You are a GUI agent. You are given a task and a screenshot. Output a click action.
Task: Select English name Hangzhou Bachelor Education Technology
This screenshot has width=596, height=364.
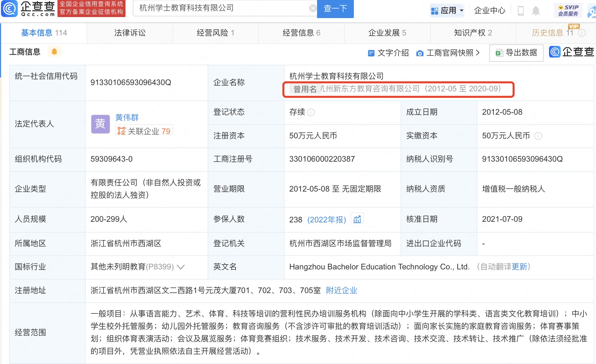[x=379, y=267]
